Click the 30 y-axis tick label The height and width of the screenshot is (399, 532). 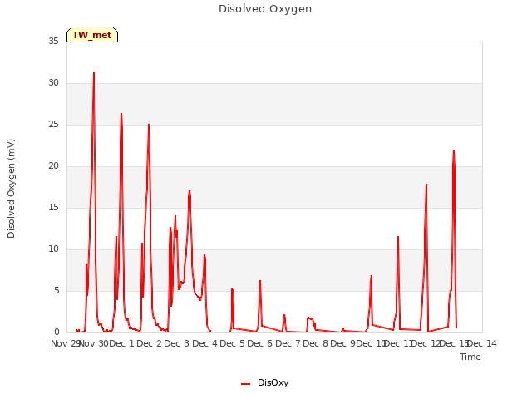point(53,83)
